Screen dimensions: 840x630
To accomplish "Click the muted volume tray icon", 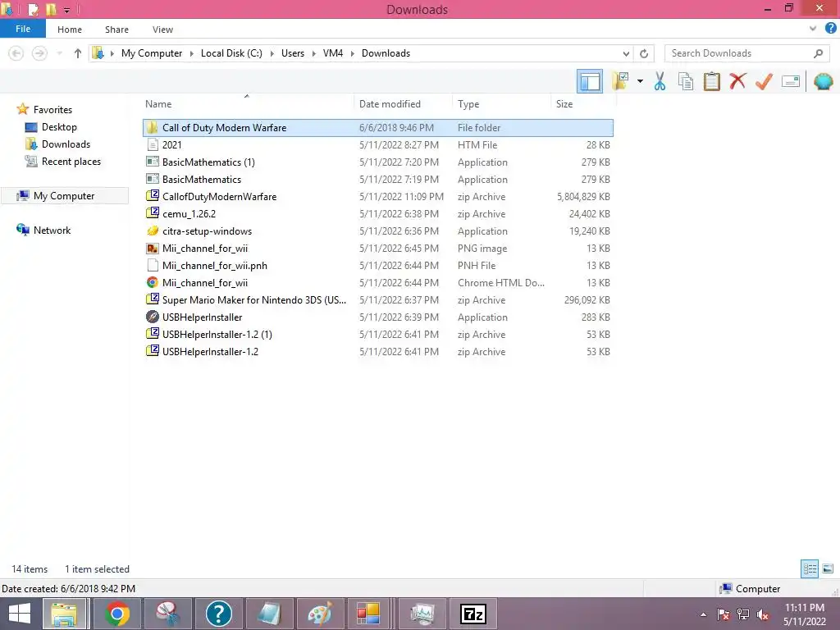I will coord(763,614).
